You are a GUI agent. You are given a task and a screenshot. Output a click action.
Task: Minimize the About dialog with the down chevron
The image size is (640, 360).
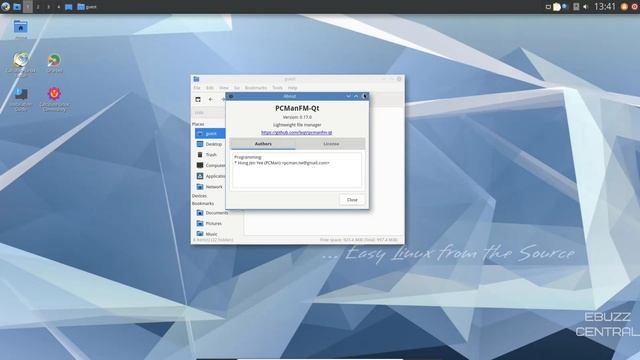pyautogui.click(x=348, y=96)
